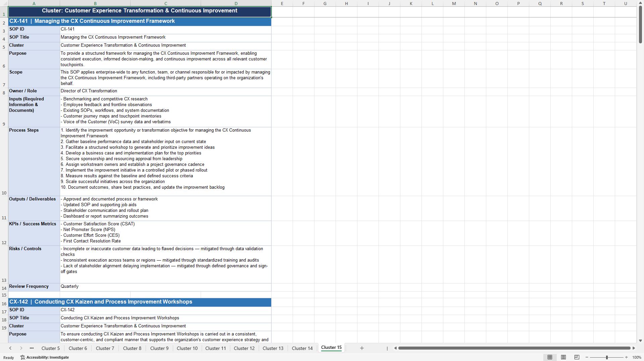
Task: Add a new sheet with plus button
Action: tap(362, 348)
